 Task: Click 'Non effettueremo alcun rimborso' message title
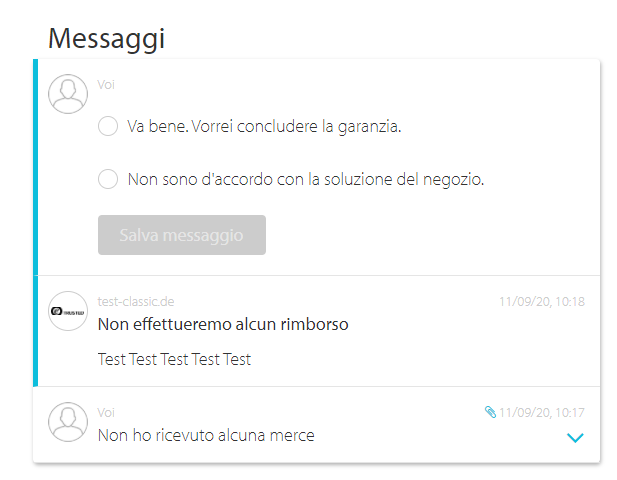[x=223, y=325]
